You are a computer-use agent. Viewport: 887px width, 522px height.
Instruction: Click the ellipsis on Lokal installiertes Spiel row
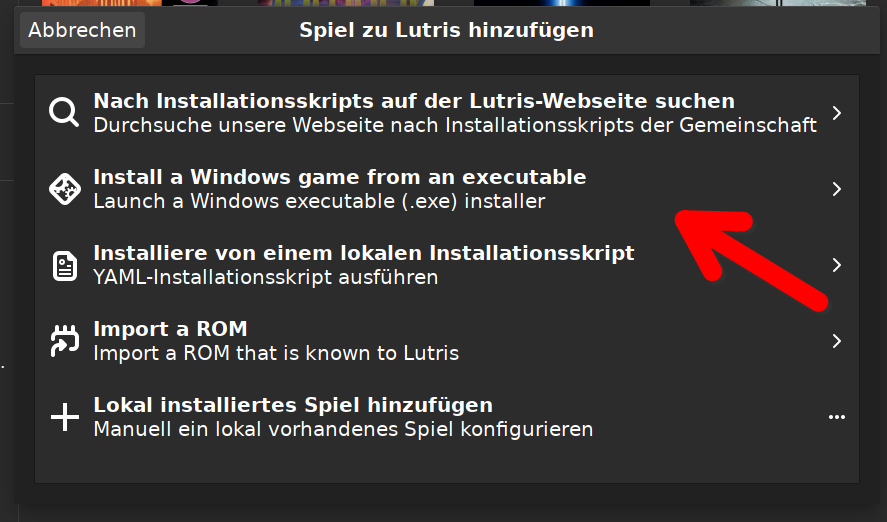tap(837, 417)
